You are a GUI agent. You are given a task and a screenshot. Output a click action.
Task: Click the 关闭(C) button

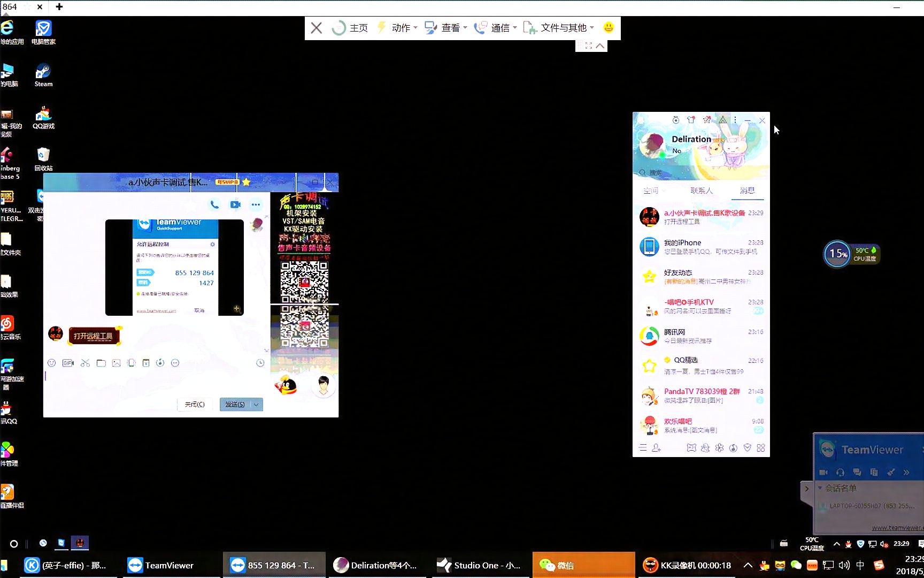point(195,404)
